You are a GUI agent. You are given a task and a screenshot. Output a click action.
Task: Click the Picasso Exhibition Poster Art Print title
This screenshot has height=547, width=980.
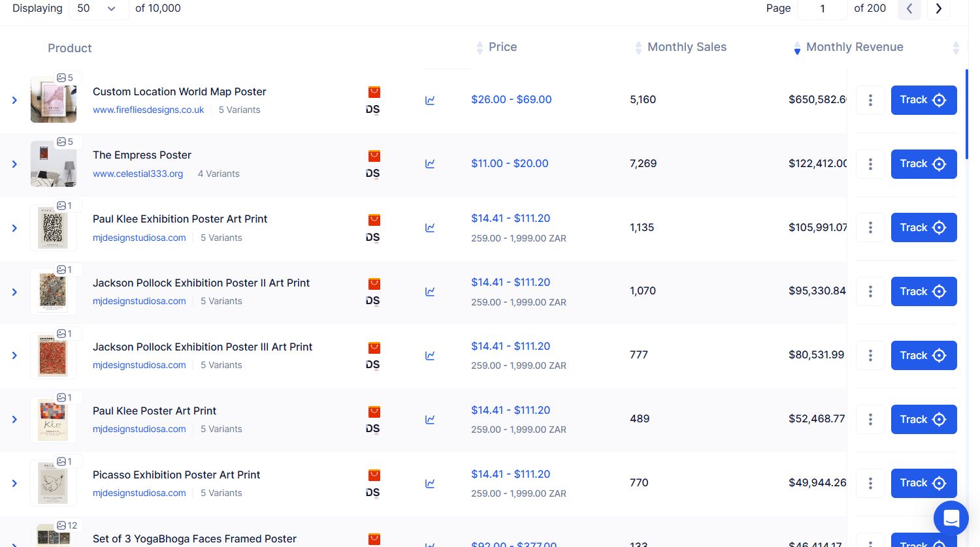coord(176,475)
